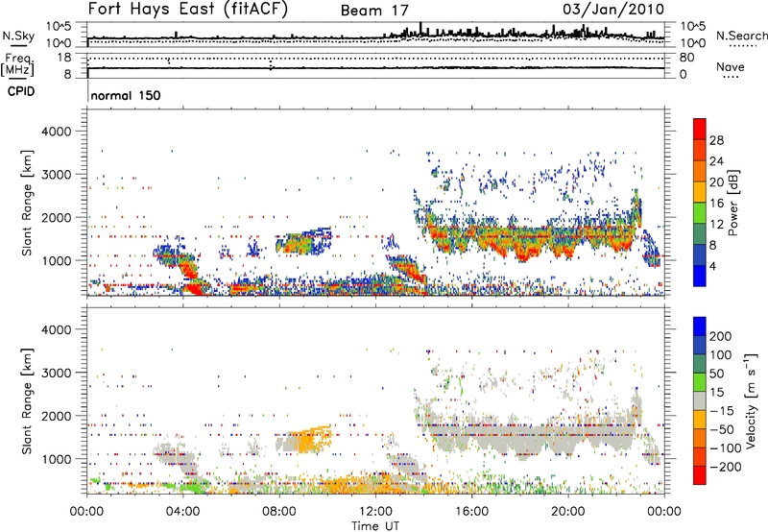Click the "Freq. [MHz]" axis label

(x=18, y=65)
